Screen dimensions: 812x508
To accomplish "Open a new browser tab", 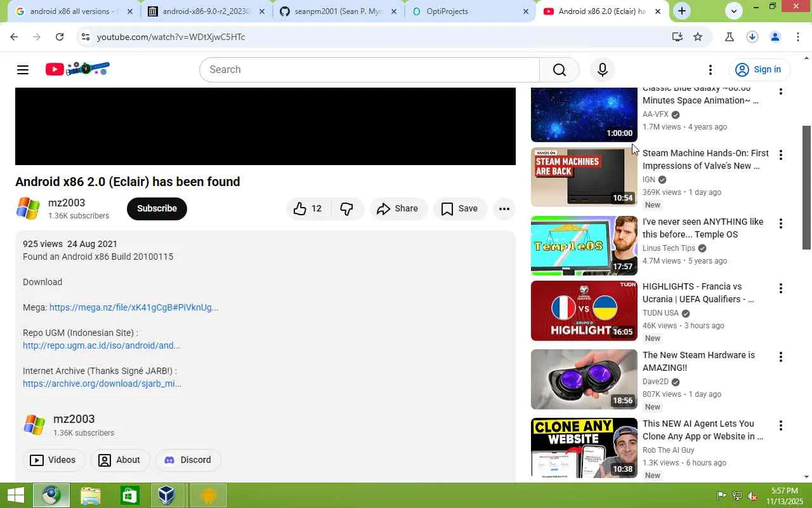I will [x=682, y=11].
